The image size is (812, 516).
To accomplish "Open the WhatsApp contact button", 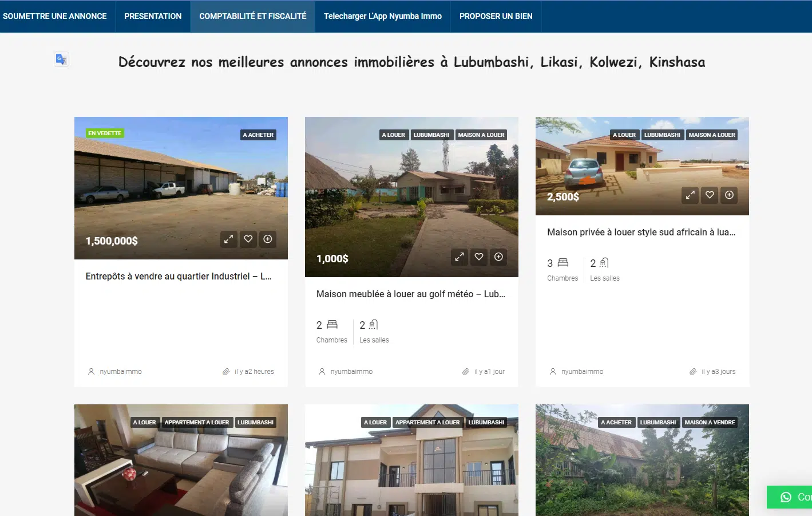I will (x=790, y=497).
